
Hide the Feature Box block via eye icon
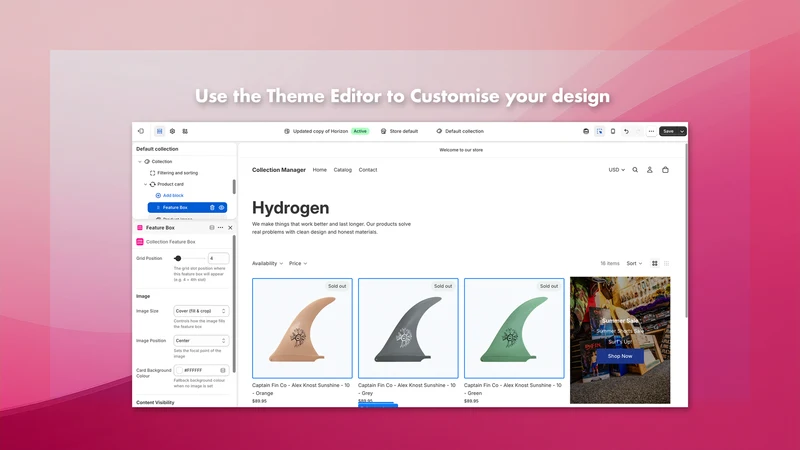click(x=221, y=208)
